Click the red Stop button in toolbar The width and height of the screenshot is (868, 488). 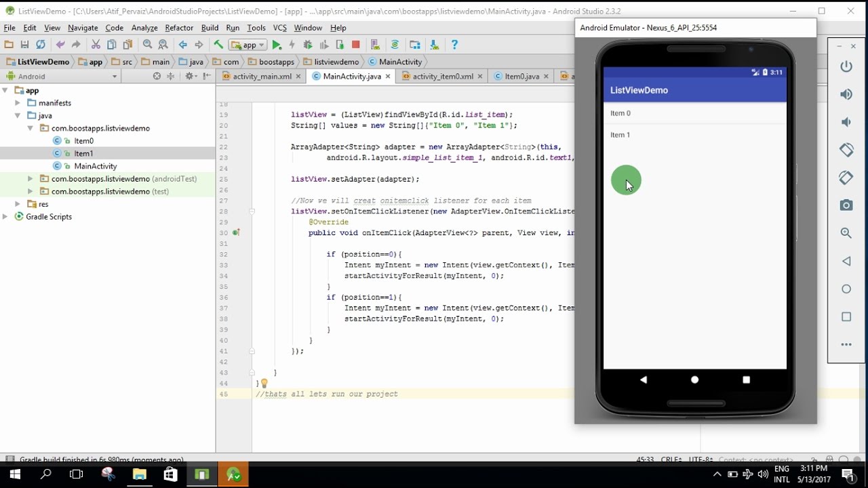tap(355, 45)
